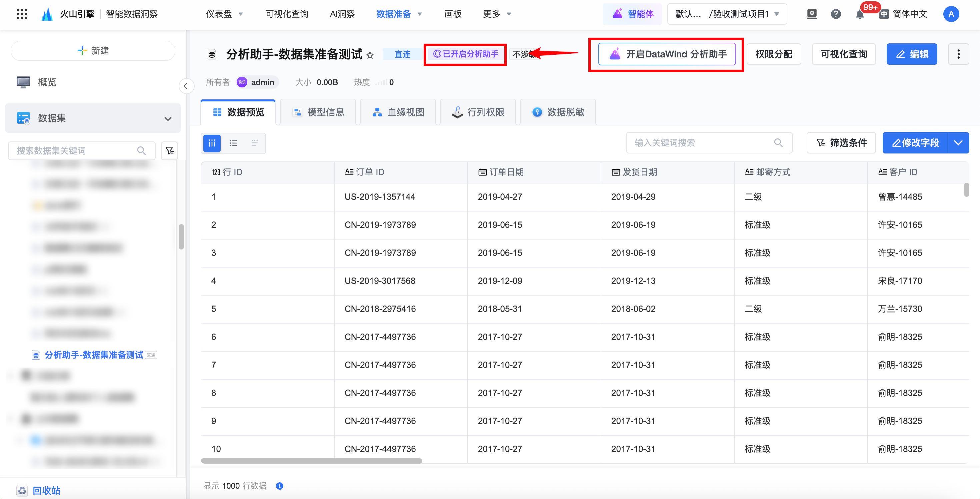Open user avatar A menu

[951, 14]
